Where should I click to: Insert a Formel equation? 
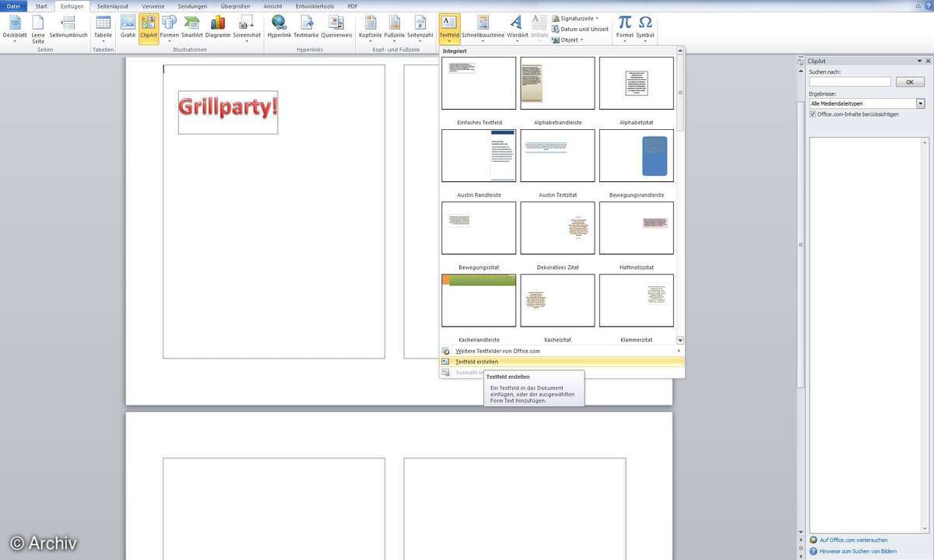pyautogui.click(x=625, y=27)
